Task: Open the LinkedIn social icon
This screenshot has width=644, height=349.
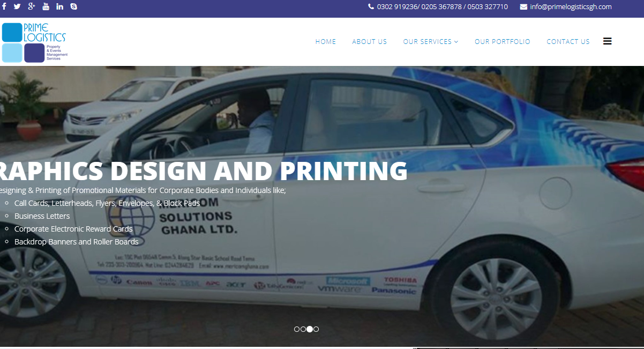Action: [x=59, y=7]
